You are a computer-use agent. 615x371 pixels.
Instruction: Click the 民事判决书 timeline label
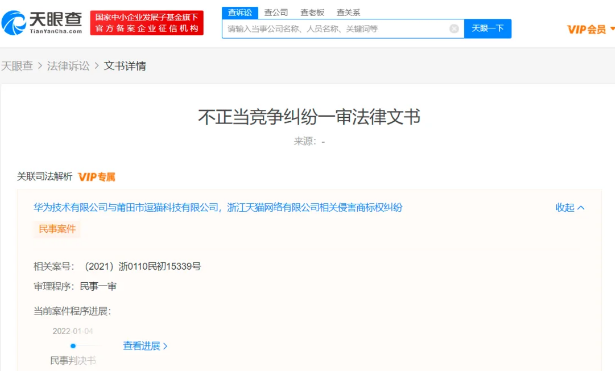[73, 360]
